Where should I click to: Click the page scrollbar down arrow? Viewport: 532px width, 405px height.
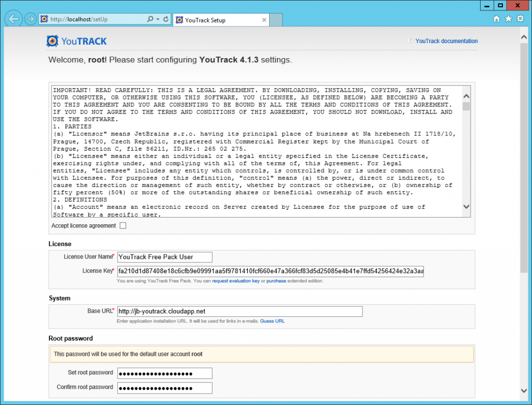coord(524,391)
